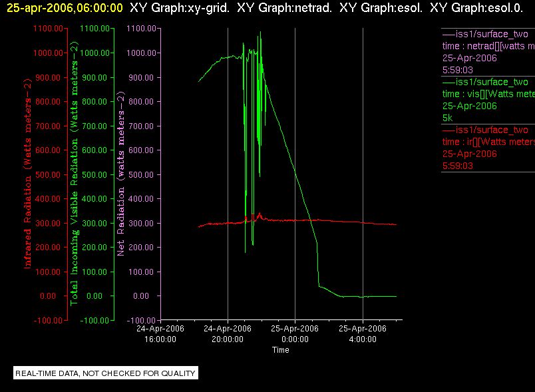The image size is (535, 392).
Task: Click the red infrared curve near 4:00:00
Action: [363, 222]
